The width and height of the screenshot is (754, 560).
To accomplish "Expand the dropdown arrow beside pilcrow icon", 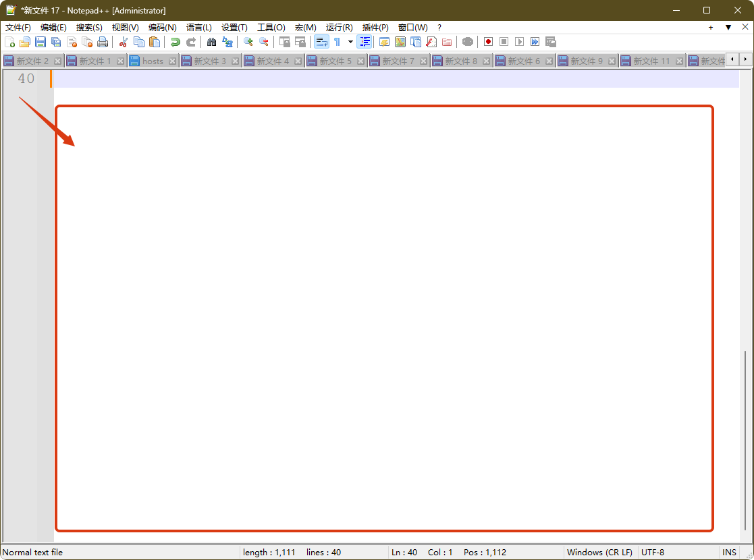I will click(x=350, y=42).
